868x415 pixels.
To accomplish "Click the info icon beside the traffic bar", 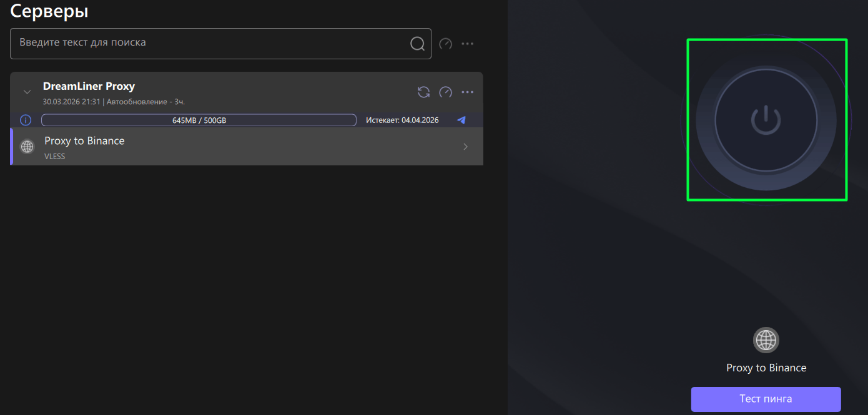I will [x=26, y=120].
